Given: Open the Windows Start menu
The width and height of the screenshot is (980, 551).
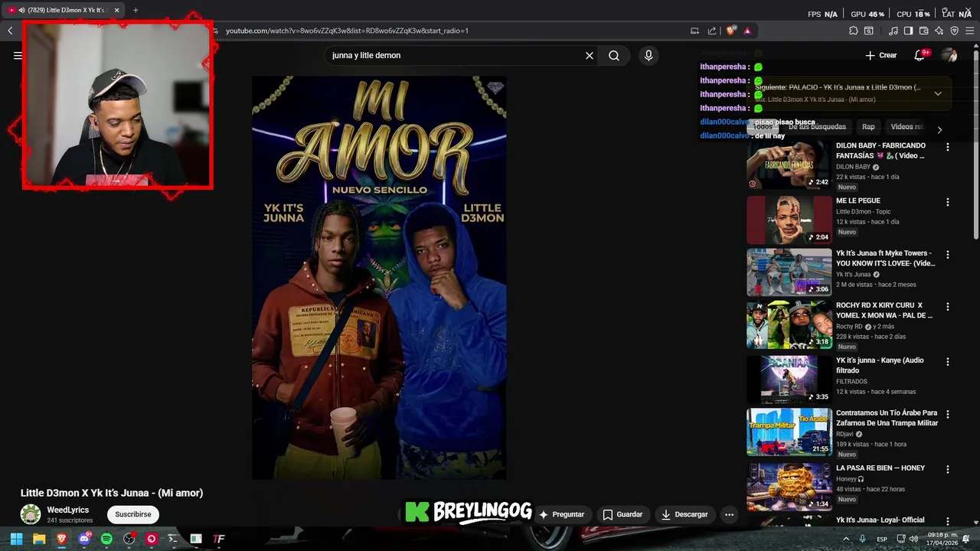Looking at the screenshot, I should (16, 539).
